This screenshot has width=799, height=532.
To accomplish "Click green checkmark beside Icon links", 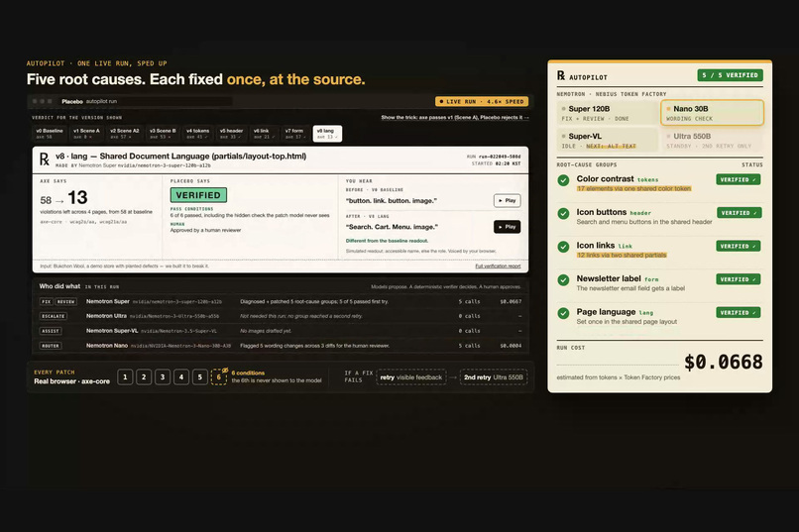I will (563, 247).
